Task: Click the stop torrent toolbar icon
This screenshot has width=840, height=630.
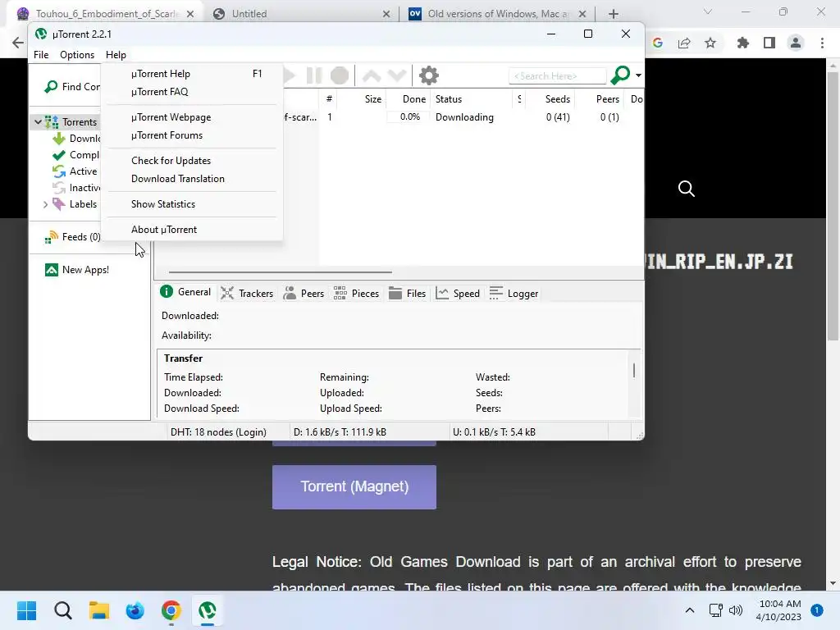Action: (339, 75)
